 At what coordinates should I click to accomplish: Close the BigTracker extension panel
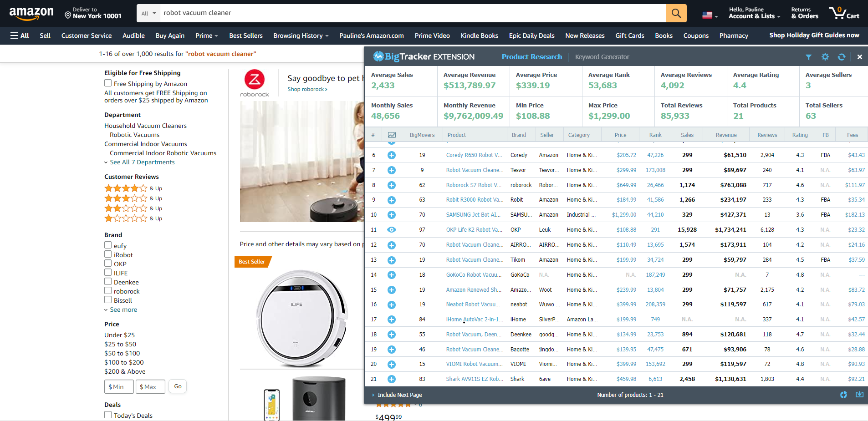click(859, 57)
